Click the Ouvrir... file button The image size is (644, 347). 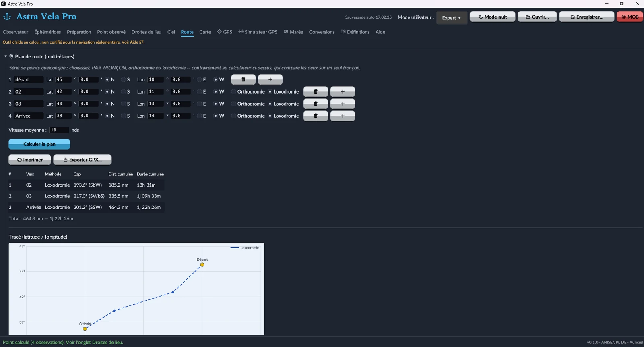coord(537,17)
